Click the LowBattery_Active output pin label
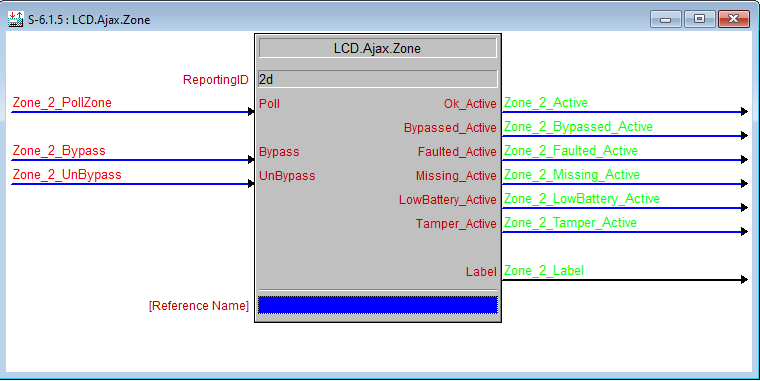760x381 pixels. click(x=448, y=200)
